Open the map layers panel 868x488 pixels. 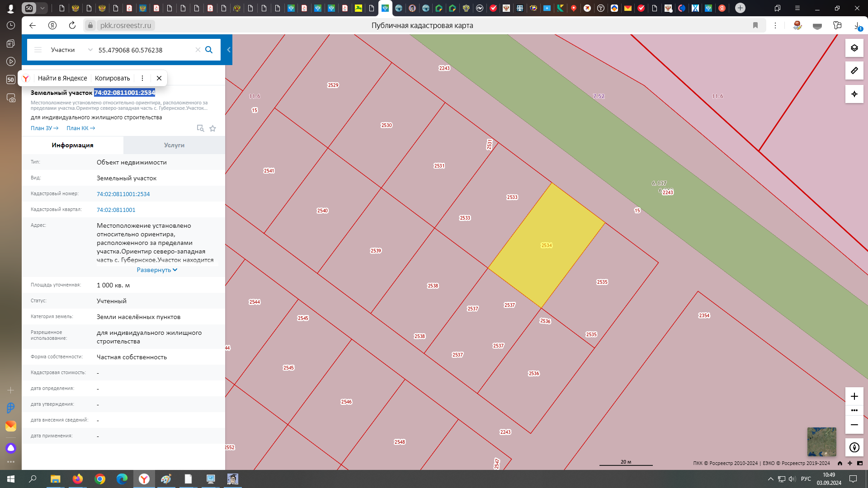854,48
